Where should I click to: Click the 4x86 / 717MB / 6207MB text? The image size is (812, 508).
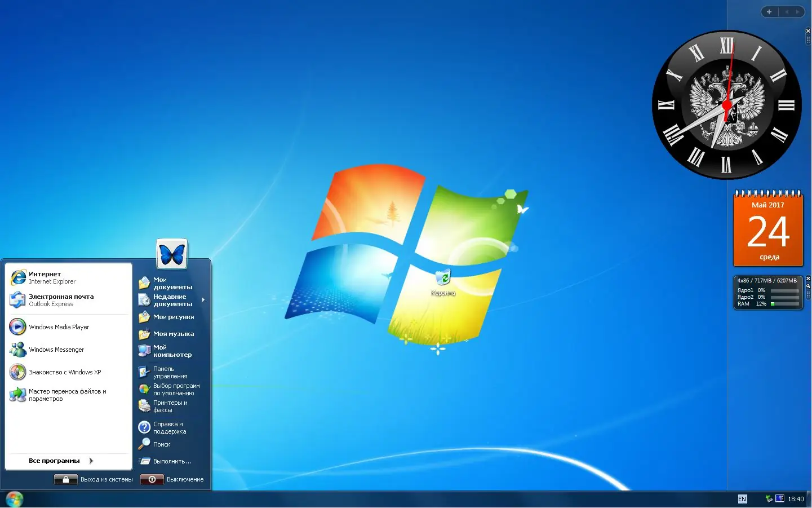(767, 281)
